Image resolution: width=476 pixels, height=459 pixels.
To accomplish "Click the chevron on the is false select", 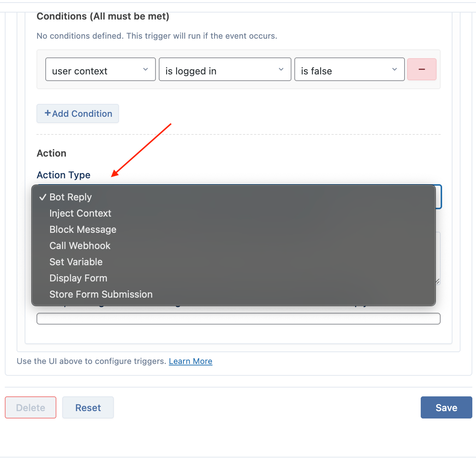I will (x=395, y=69).
